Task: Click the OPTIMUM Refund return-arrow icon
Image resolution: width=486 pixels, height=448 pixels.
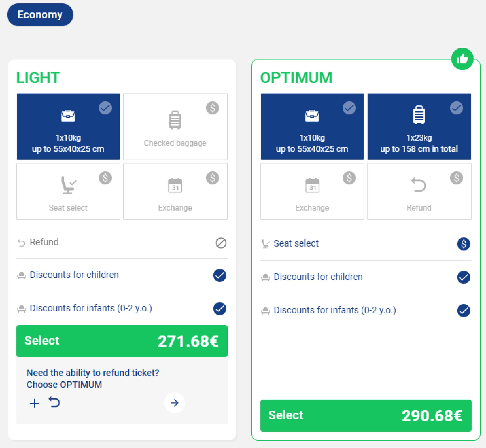Action: 419,185
